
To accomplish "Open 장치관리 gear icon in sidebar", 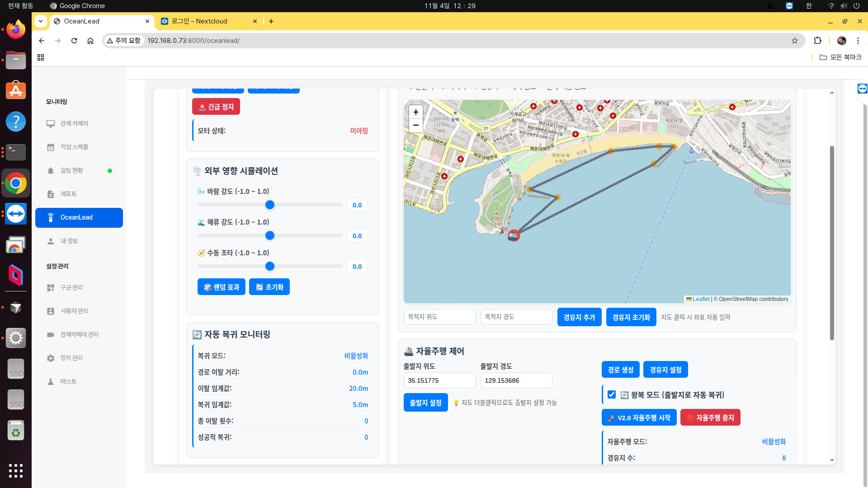I will point(51,358).
